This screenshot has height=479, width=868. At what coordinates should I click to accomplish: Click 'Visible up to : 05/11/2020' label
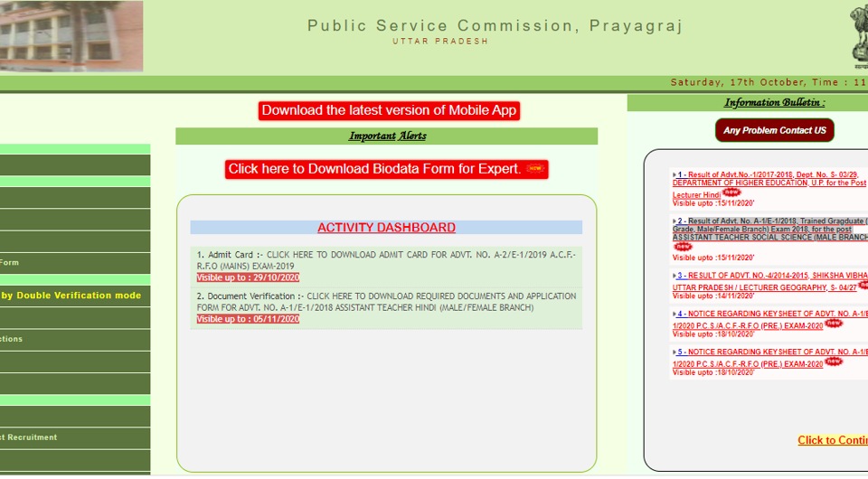click(x=248, y=319)
